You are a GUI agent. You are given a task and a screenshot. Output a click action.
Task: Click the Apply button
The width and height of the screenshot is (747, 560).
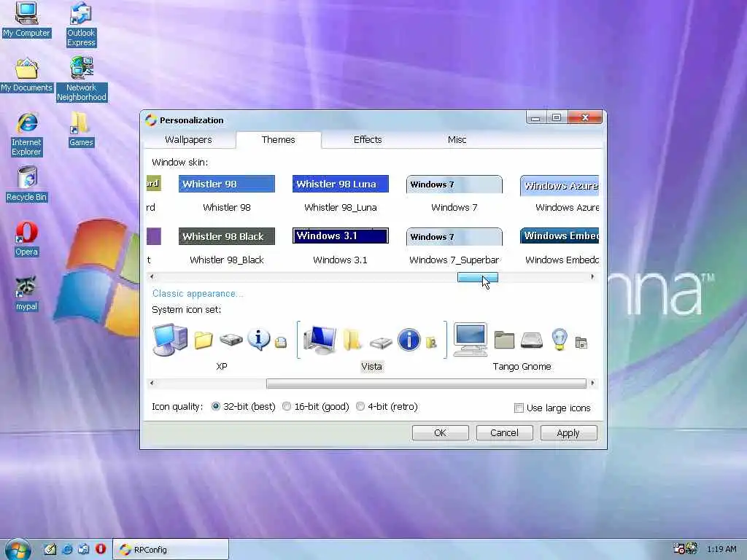coord(568,433)
